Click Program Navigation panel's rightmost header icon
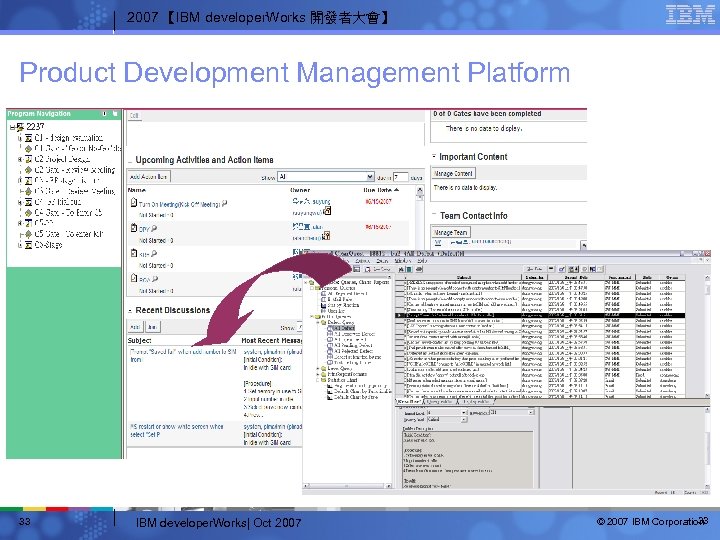Viewport: 720px width, 540px height. 115,113
